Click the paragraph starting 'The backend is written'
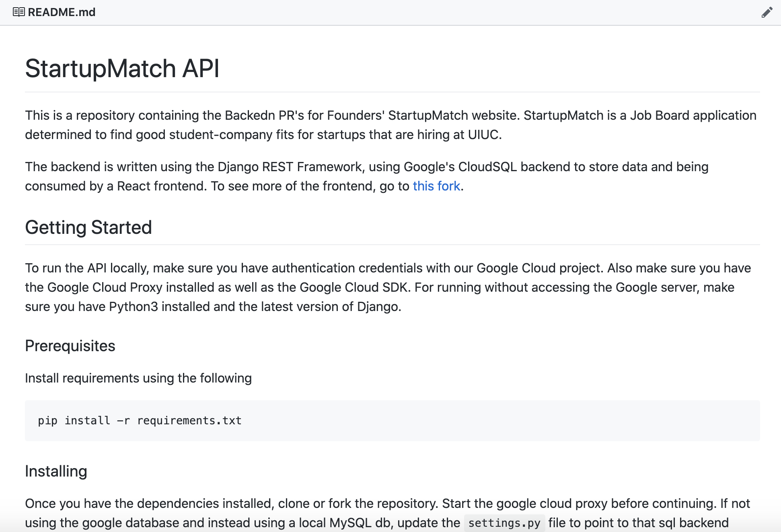The image size is (781, 532). pyautogui.click(x=367, y=176)
